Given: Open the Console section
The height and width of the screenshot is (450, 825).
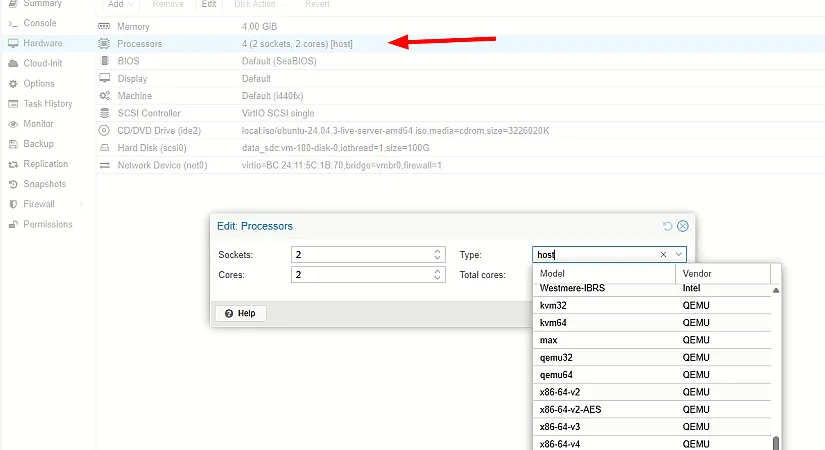Looking at the screenshot, I should click(x=39, y=23).
